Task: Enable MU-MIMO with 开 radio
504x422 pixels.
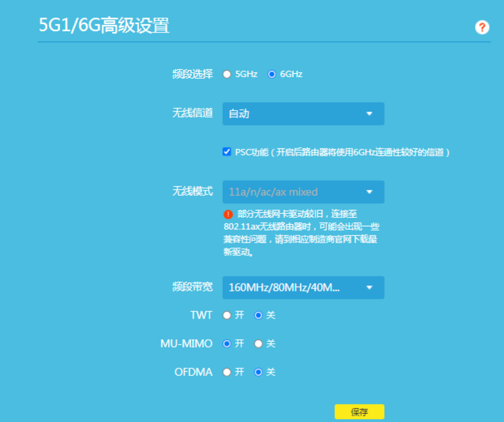Action: (227, 344)
